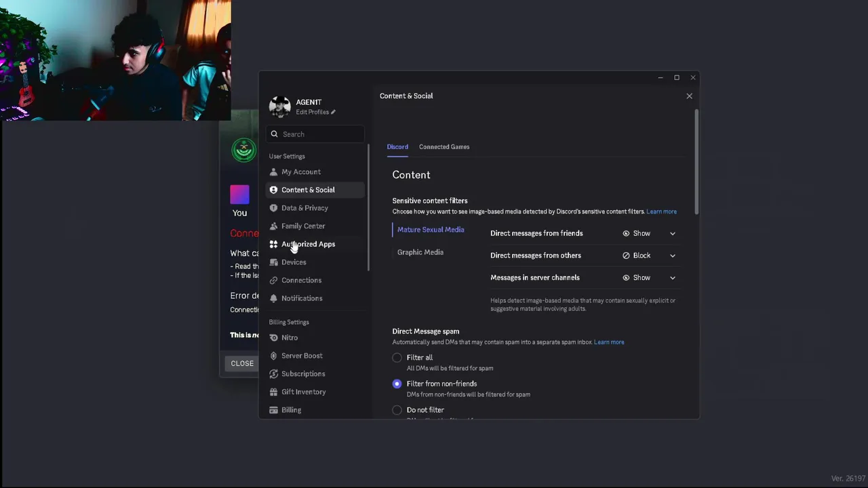
Task: Open Connections settings page
Action: (x=315, y=280)
